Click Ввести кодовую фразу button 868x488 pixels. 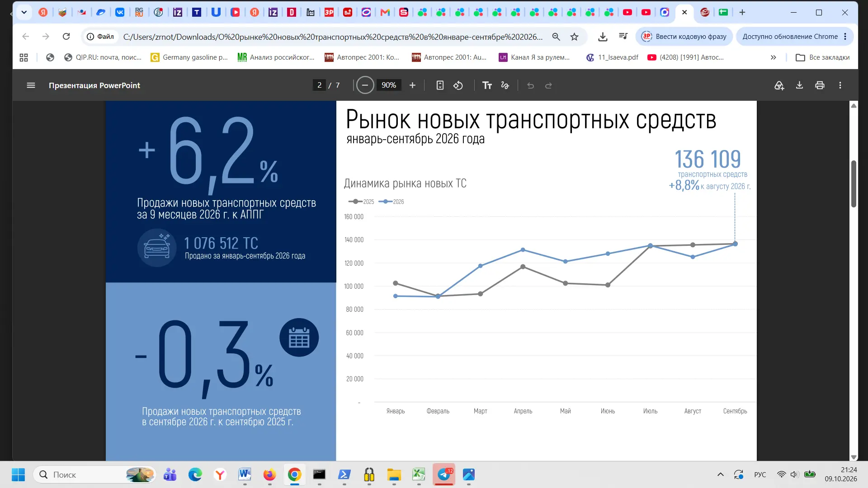pyautogui.click(x=684, y=37)
